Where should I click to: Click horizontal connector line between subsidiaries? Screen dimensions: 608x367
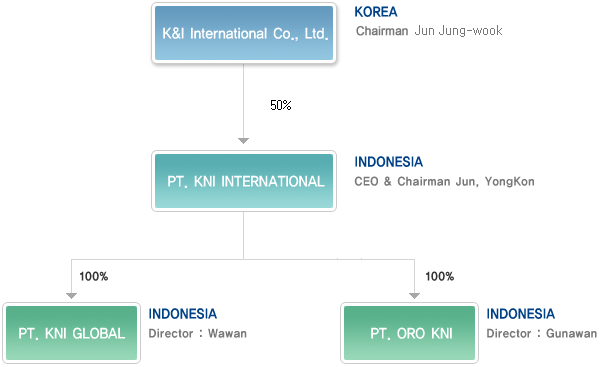pos(243,259)
